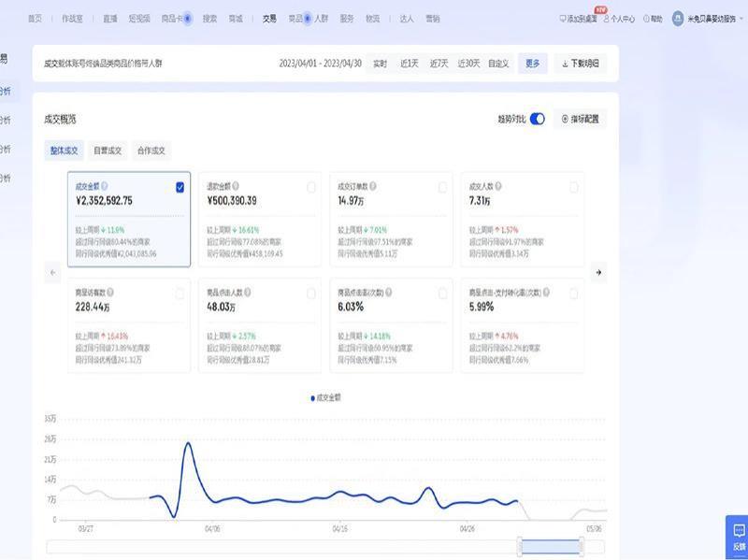The image size is (748, 560).
Task: Select the 近7天 time range
Action: click(439, 64)
